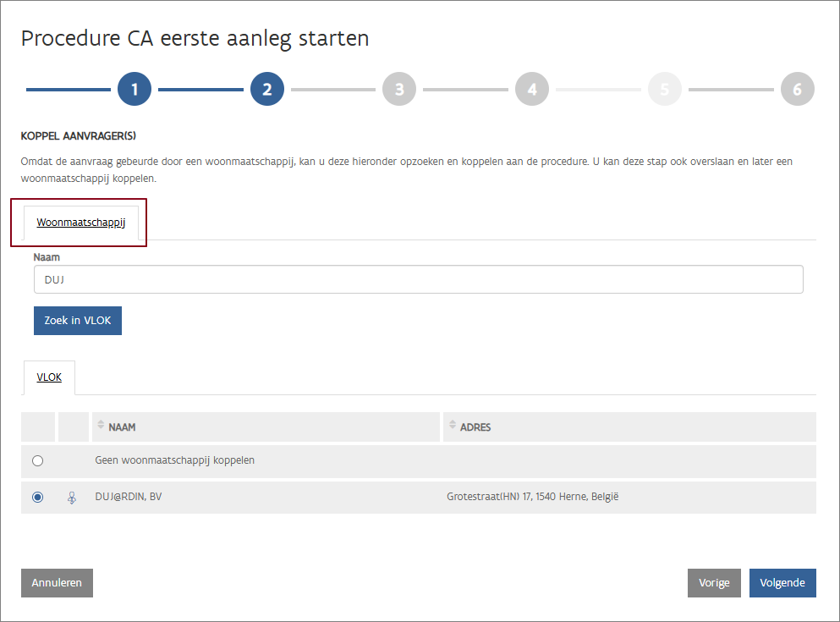Go back with the Vorige button

(x=714, y=583)
